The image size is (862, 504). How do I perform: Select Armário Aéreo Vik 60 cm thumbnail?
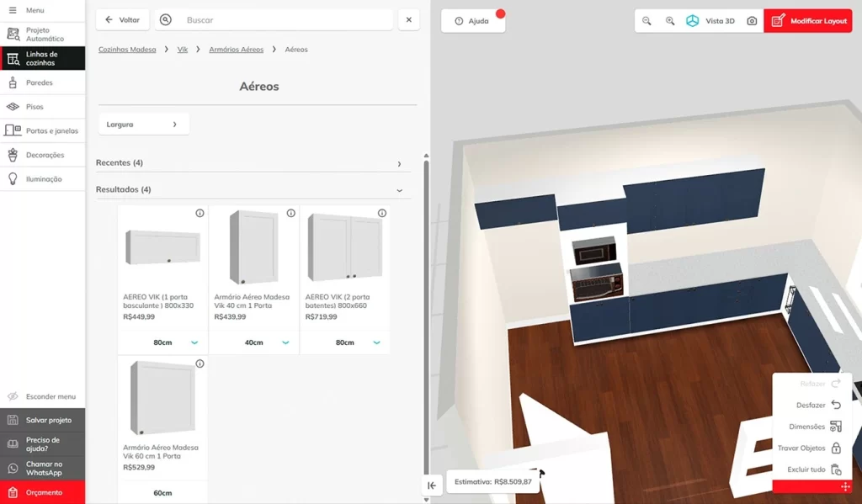pos(162,398)
